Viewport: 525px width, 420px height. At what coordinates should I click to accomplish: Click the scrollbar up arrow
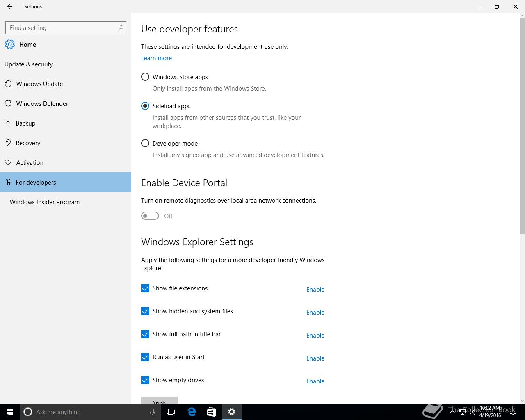[522, 16]
